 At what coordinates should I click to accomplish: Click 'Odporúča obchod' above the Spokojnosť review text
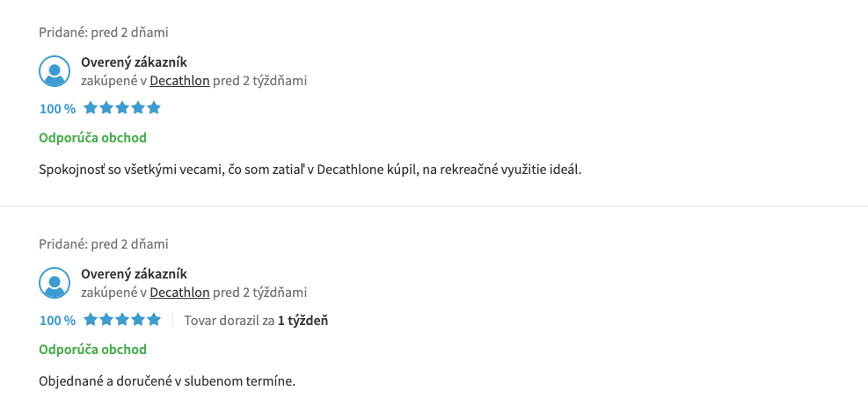[x=92, y=138]
